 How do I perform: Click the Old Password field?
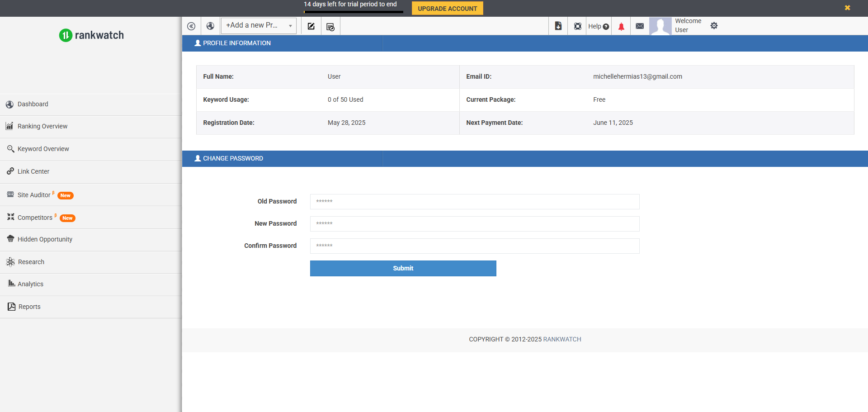474,202
